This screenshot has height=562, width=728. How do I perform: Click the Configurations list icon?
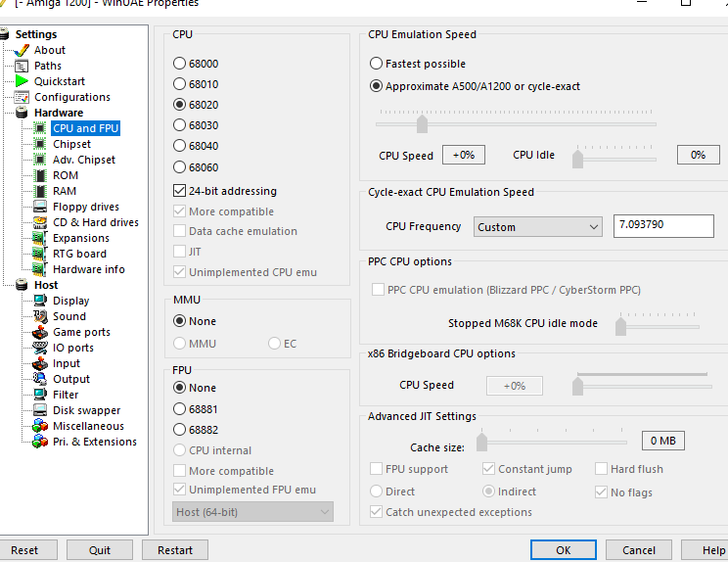click(x=22, y=97)
